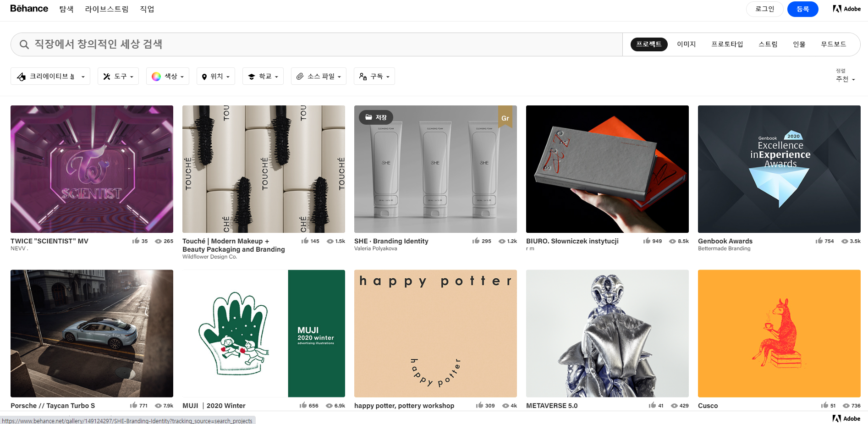Screen dimensions: 868x424
Task: Switch to the 이미지 images tab
Action: pos(686,44)
